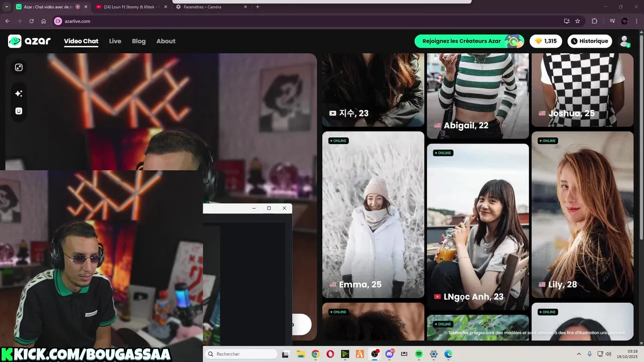Open Opera browser from the taskbar
Image resolution: width=644 pixels, height=362 pixels.
[x=330, y=354]
